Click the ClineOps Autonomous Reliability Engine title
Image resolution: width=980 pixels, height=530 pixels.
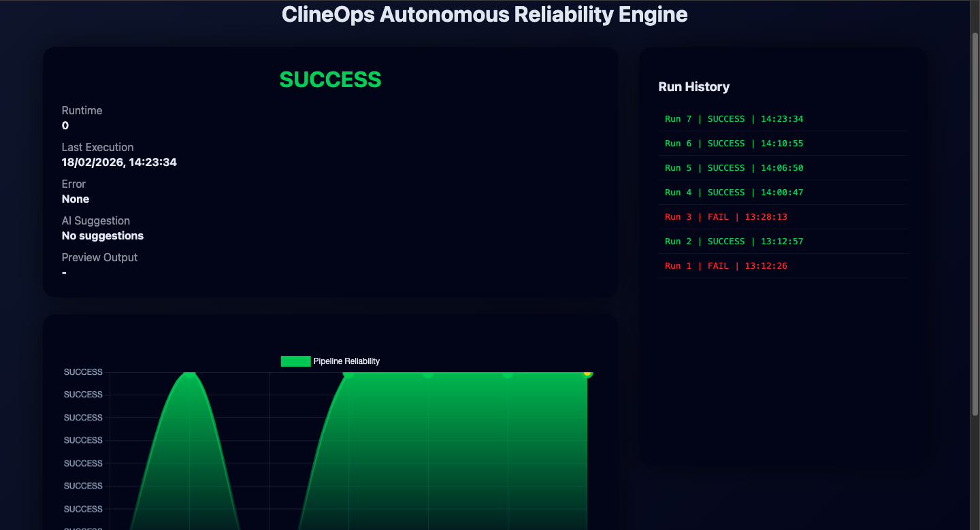[485, 14]
